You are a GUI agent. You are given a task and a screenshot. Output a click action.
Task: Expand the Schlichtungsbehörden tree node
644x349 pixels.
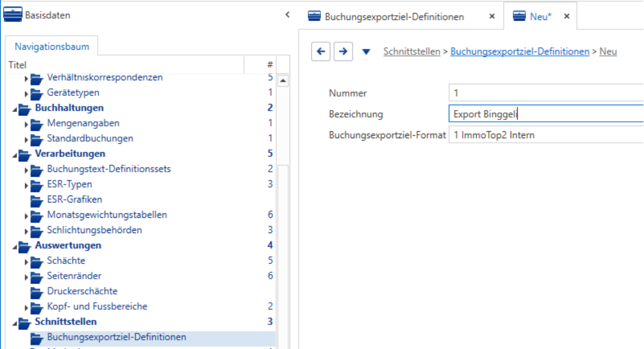click(26, 231)
